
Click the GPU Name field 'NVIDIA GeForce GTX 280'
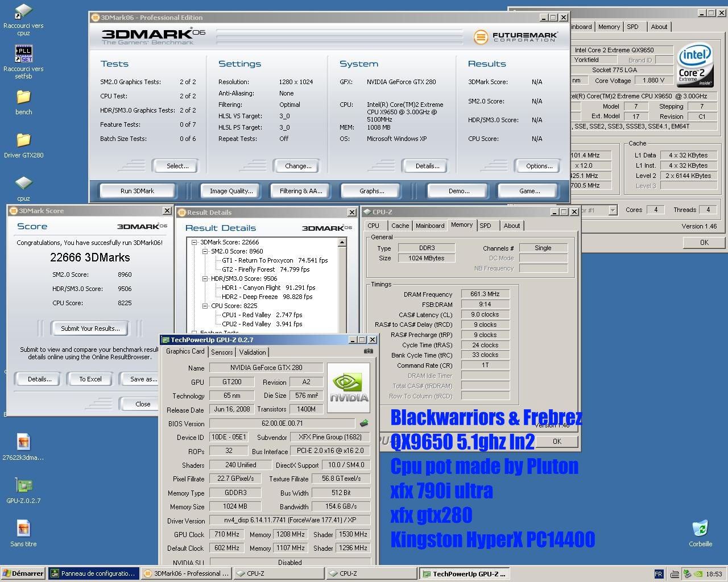click(x=266, y=368)
